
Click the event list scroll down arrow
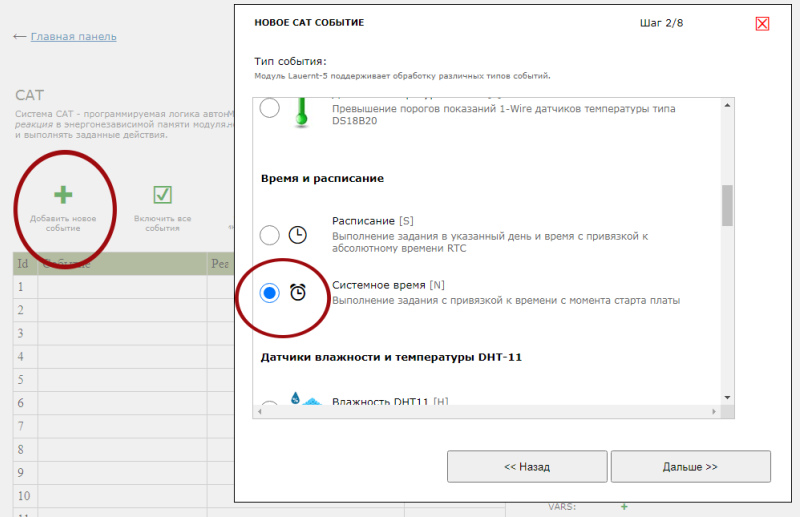point(727,398)
